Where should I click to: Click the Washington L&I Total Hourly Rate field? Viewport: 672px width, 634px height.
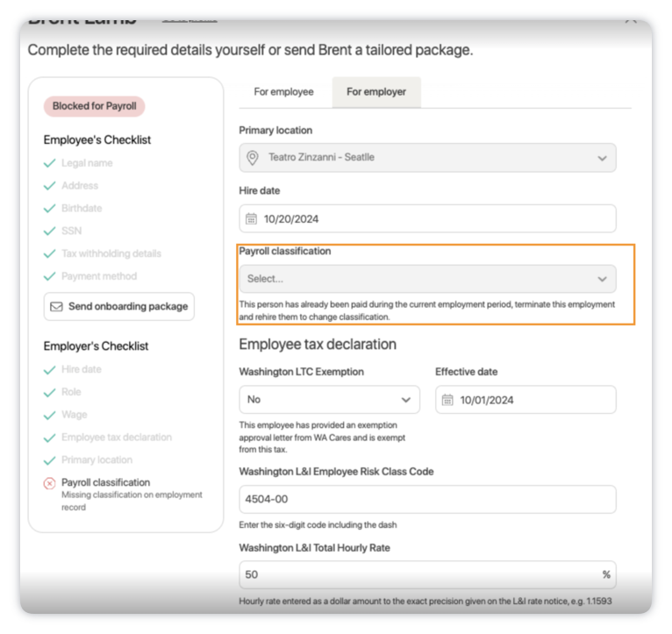tap(428, 574)
